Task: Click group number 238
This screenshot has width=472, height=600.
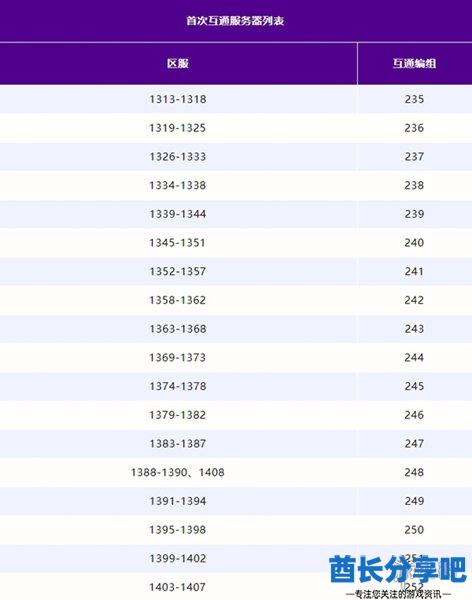Action: 414,185
